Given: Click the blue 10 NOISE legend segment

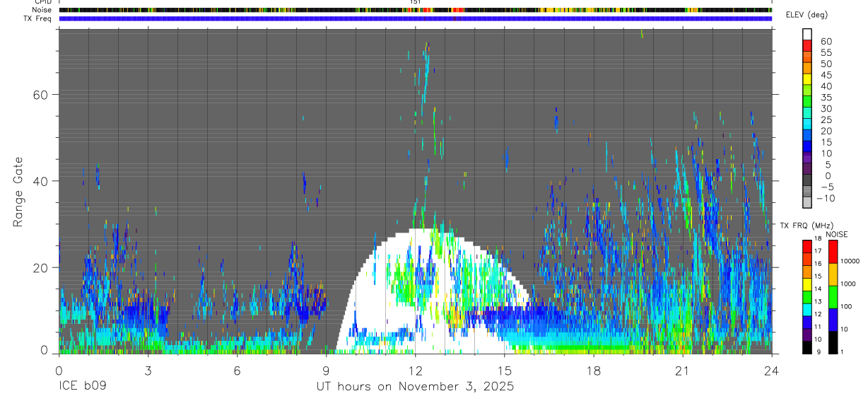Looking at the screenshot, I should pos(833,320).
